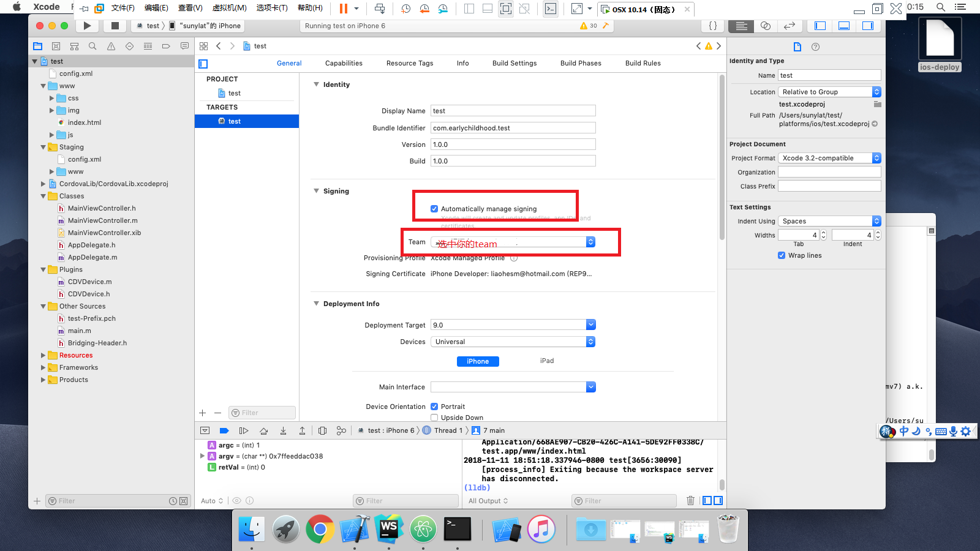Increment Tab width stepper
Viewport: 980px width, 551px height.
(823, 233)
